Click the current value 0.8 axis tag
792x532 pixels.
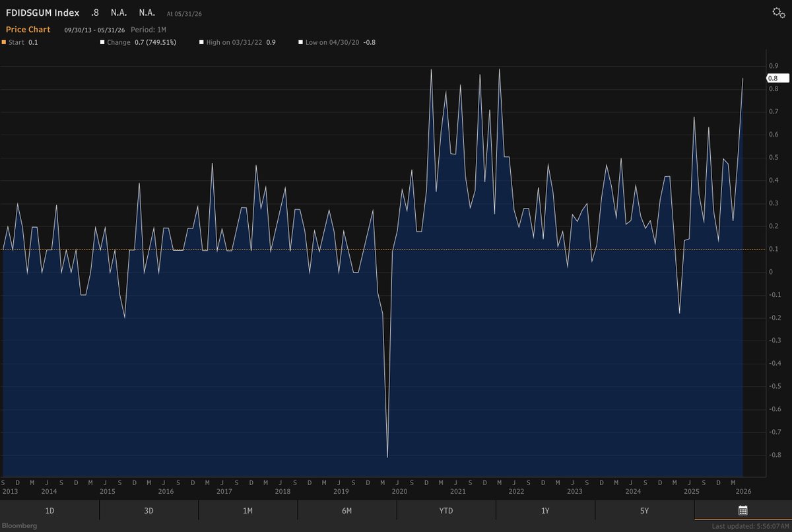pyautogui.click(x=777, y=78)
